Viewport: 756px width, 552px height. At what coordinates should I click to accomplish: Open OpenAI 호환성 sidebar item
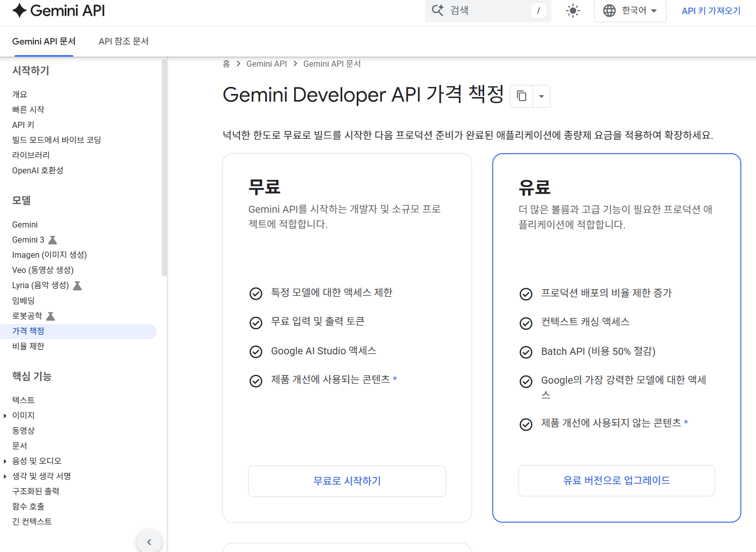click(x=38, y=170)
